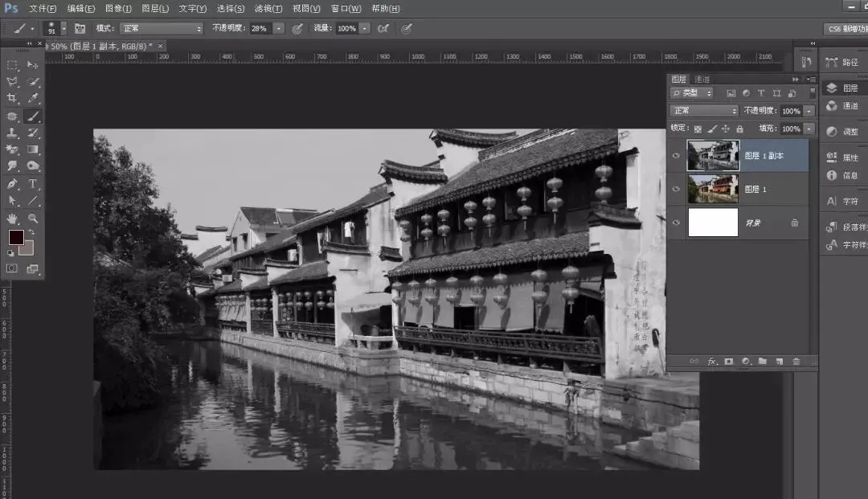Screen dimensions: 868x499
Task: Click the delete layer trash icon
Action: coord(796,362)
